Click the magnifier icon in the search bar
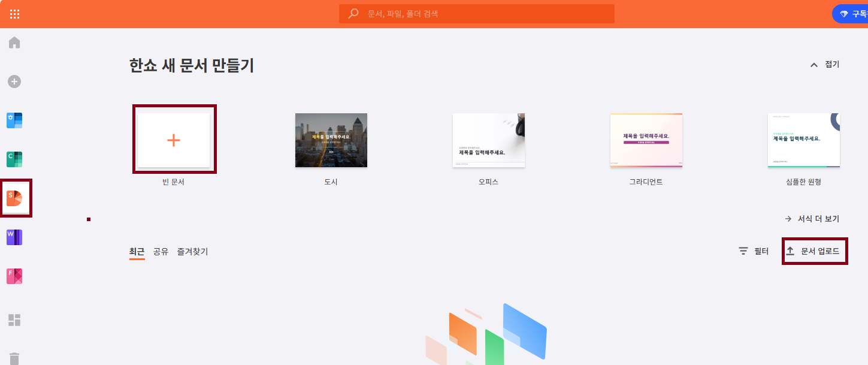This screenshot has width=868, height=365. pyautogui.click(x=352, y=13)
